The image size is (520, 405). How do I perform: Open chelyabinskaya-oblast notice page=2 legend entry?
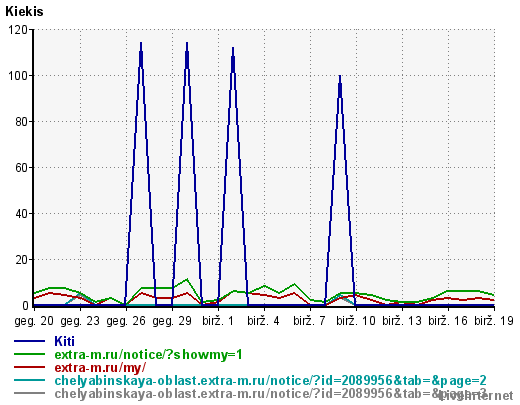(x=270, y=380)
